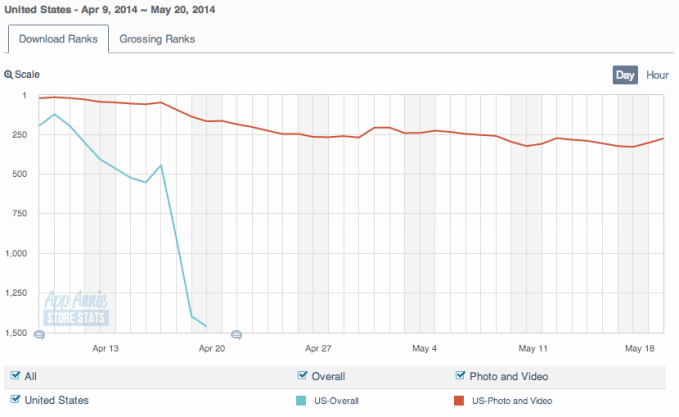The height and width of the screenshot is (417, 679).
Task: Click the comment bubble below the Apr 20 drop
Action: tap(236, 335)
